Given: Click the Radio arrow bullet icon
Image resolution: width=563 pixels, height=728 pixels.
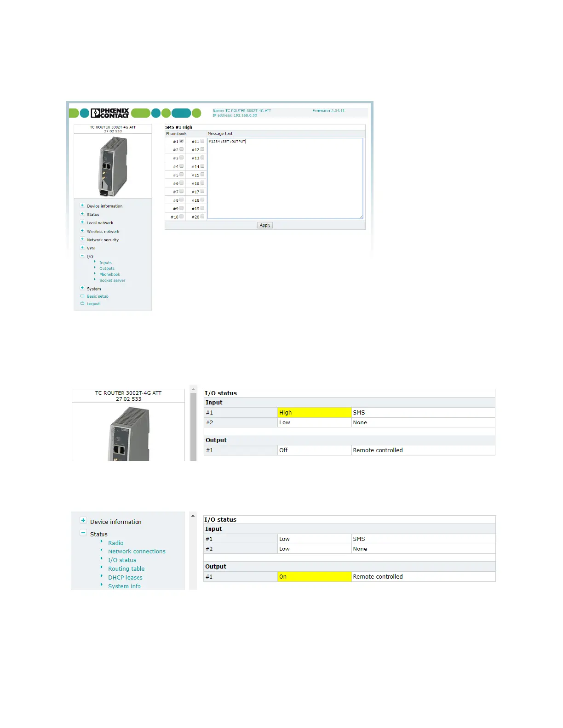Looking at the screenshot, I should (102, 542).
